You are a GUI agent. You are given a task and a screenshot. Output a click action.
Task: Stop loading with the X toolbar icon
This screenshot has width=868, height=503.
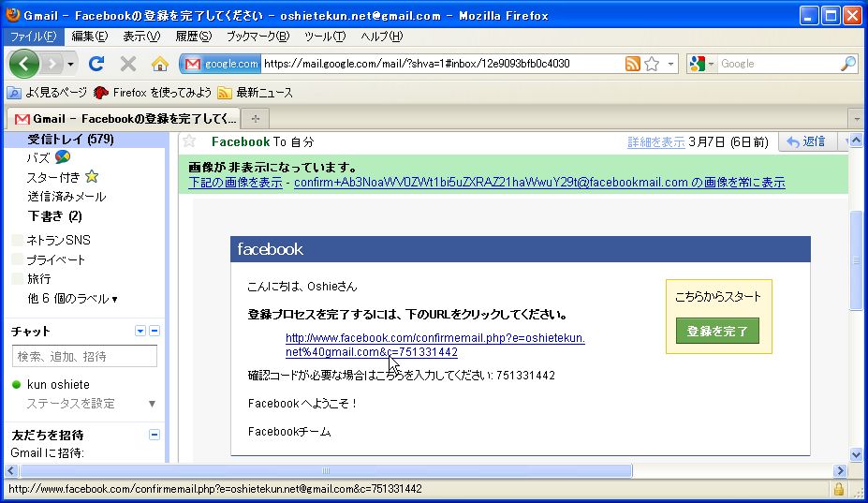click(128, 64)
